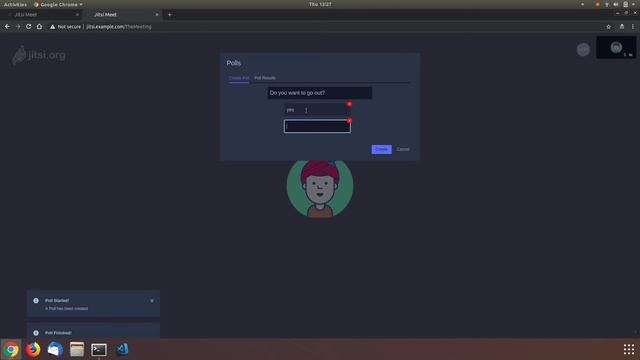The image size is (640, 360).
Task: Open the Chrome incognito profile icon
Action: click(x=622, y=27)
